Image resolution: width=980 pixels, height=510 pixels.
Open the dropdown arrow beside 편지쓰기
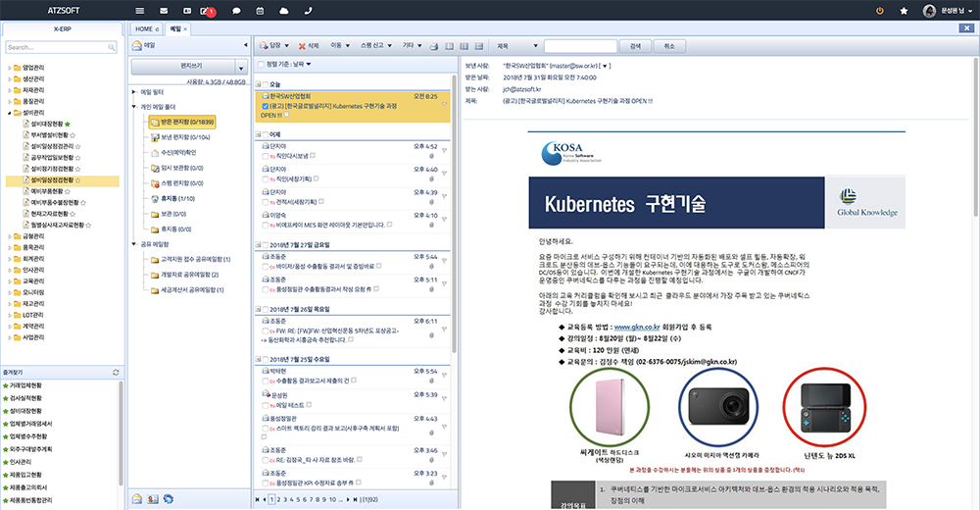(x=241, y=67)
